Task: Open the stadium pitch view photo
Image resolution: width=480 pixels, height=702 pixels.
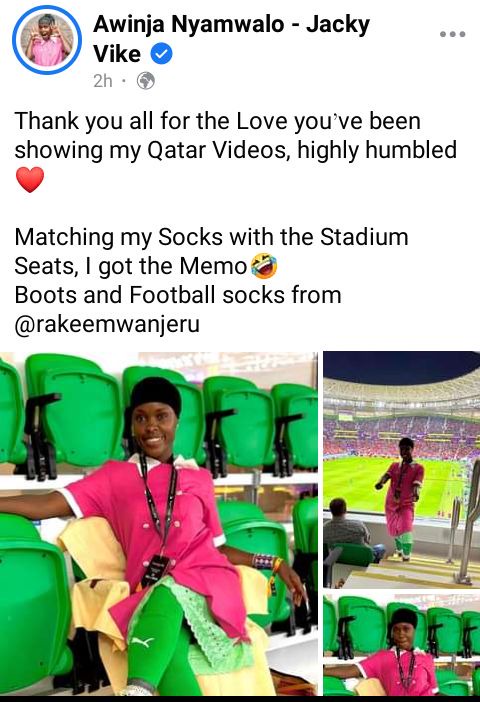Action: 402,470
